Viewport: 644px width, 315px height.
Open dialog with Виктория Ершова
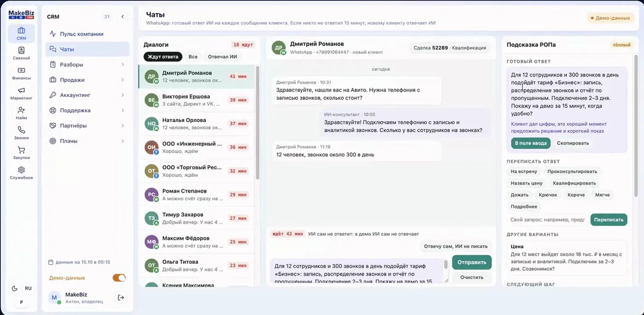click(197, 100)
